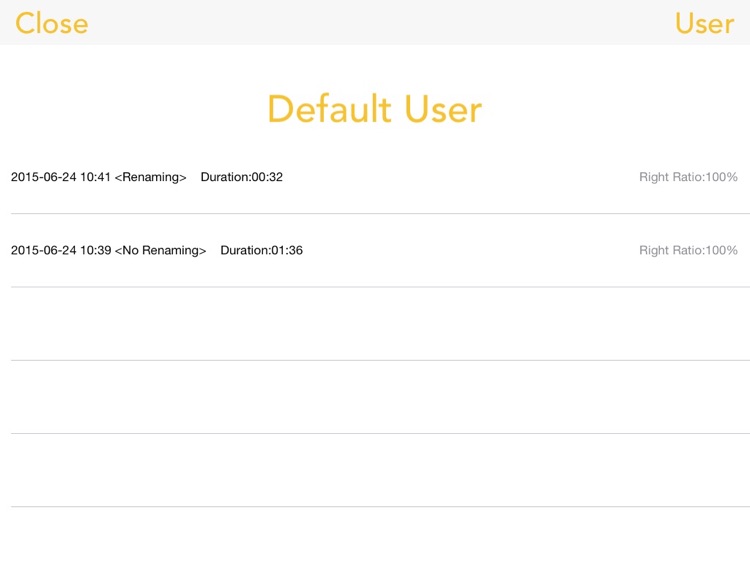Click the second empty row under the records
Image resolution: width=750 pixels, height=563 pixels.
coord(375,397)
